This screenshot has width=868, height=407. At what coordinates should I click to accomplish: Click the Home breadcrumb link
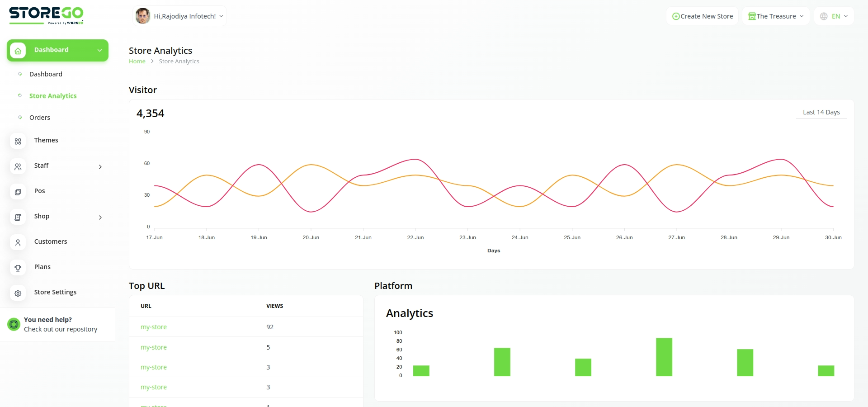(137, 62)
